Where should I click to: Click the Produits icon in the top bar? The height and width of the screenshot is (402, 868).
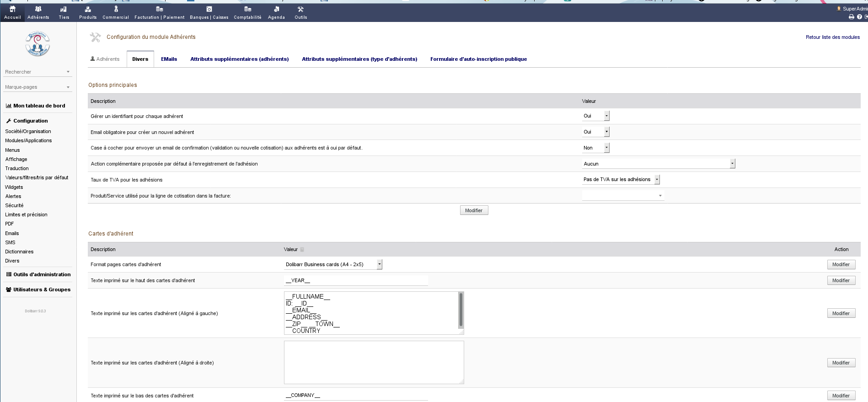pyautogui.click(x=88, y=9)
